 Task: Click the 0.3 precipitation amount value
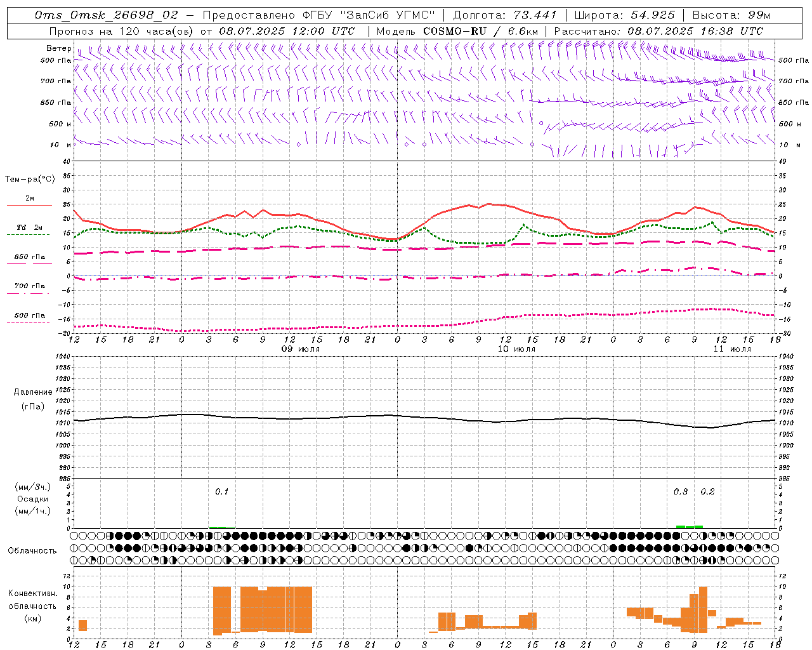[x=681, y=492]
